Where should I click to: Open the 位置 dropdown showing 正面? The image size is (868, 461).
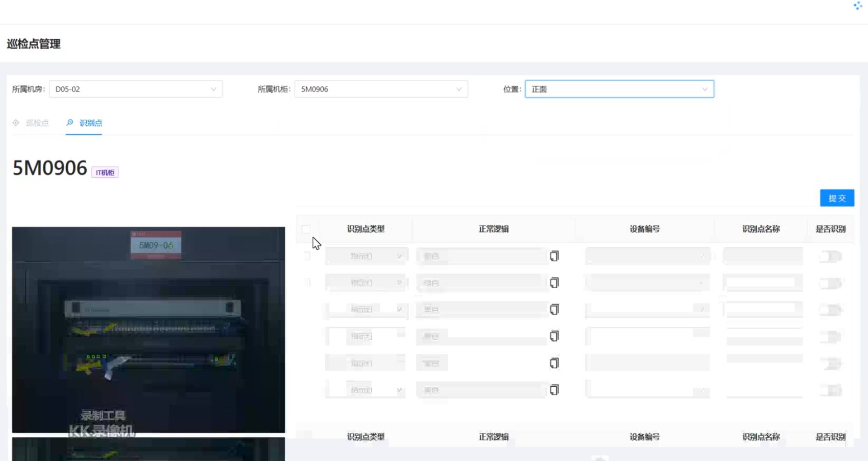[619, 89]
